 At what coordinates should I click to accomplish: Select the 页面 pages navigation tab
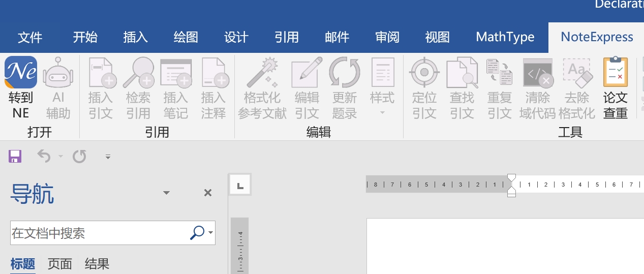[60, 264]
